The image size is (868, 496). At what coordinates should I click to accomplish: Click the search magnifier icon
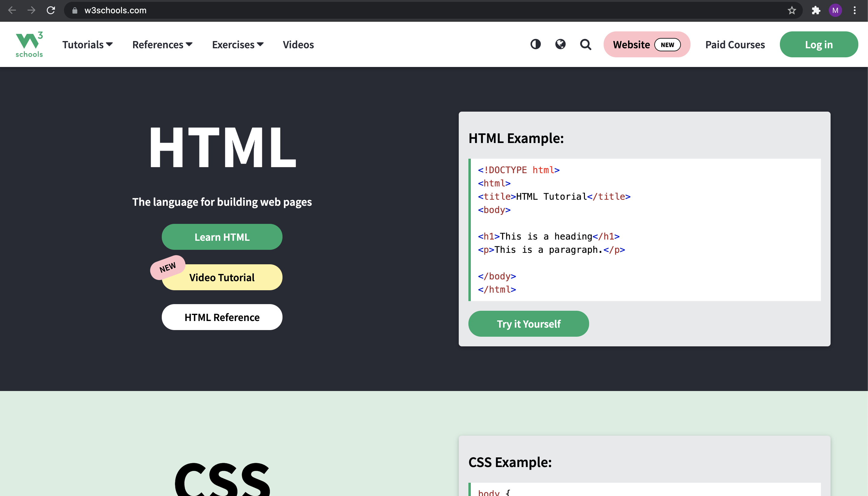coord(586,44)
